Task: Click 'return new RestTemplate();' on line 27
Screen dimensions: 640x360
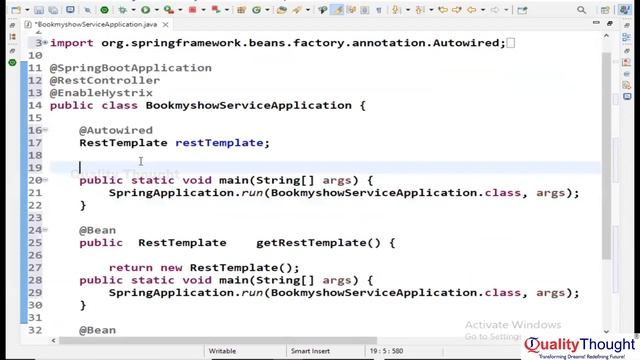Action: pyautogui.click(x=204, y=268)
